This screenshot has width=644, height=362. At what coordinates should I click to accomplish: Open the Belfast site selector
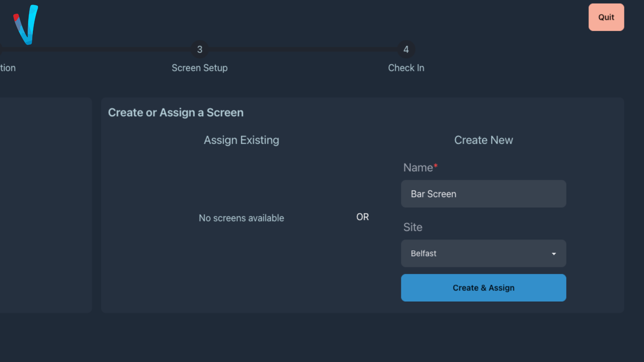click(x=483, y=253)
